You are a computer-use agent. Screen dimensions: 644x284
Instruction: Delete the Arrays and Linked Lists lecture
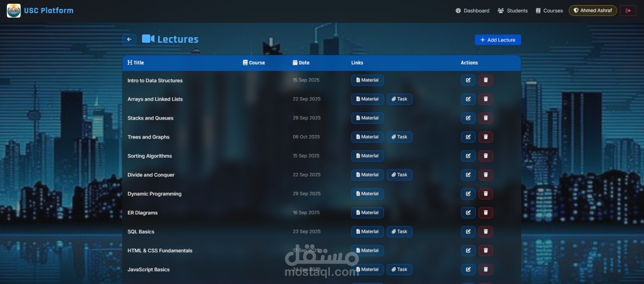point(486,99)
